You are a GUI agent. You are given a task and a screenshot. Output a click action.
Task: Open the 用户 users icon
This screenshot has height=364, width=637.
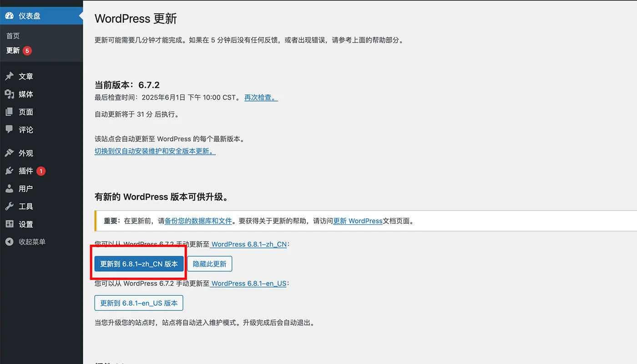pyautogui.click(x=10, y=188)
